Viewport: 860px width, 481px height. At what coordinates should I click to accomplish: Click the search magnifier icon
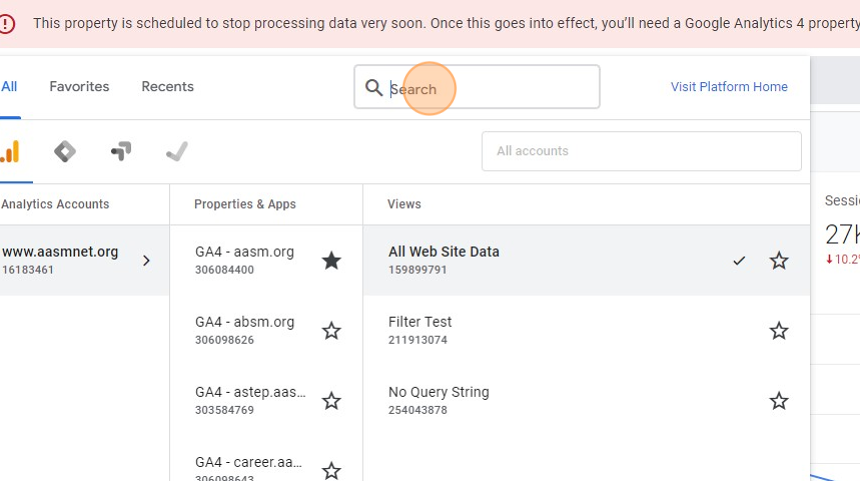tap(374, 88)
